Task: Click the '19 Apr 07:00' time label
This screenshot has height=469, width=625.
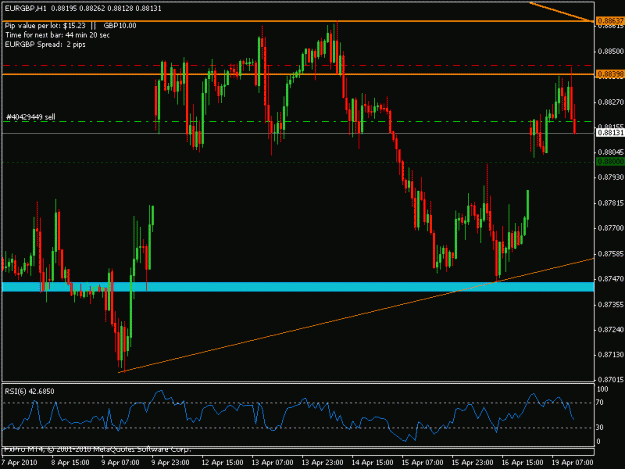Action: click(572, 463)
